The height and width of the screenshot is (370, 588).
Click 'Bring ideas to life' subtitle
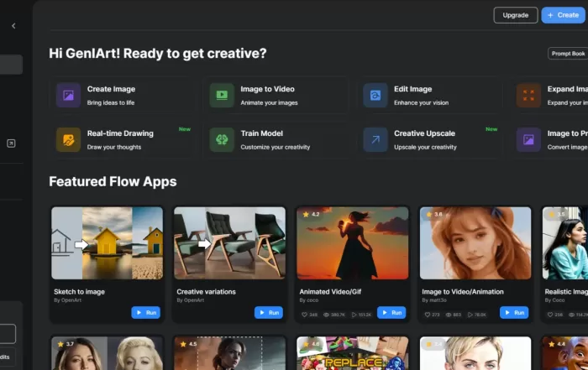point(111,102)
